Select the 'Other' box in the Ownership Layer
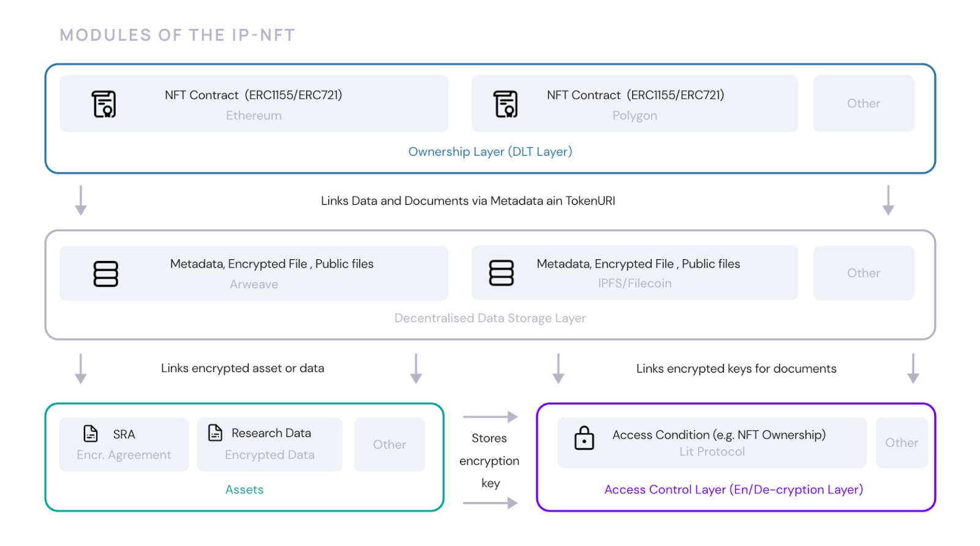980x546 pixels. (x=863, y=104)
